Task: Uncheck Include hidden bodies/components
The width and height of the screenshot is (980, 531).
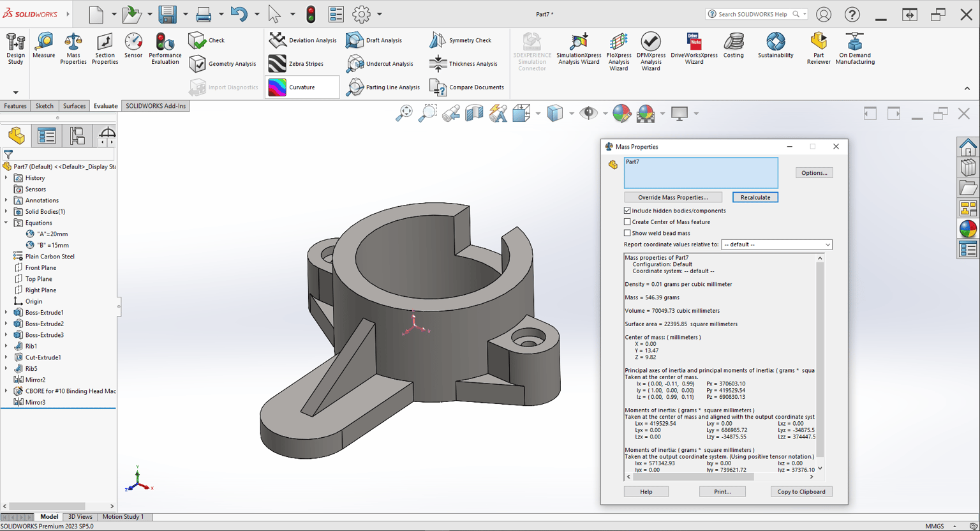Action: [627, 211]
